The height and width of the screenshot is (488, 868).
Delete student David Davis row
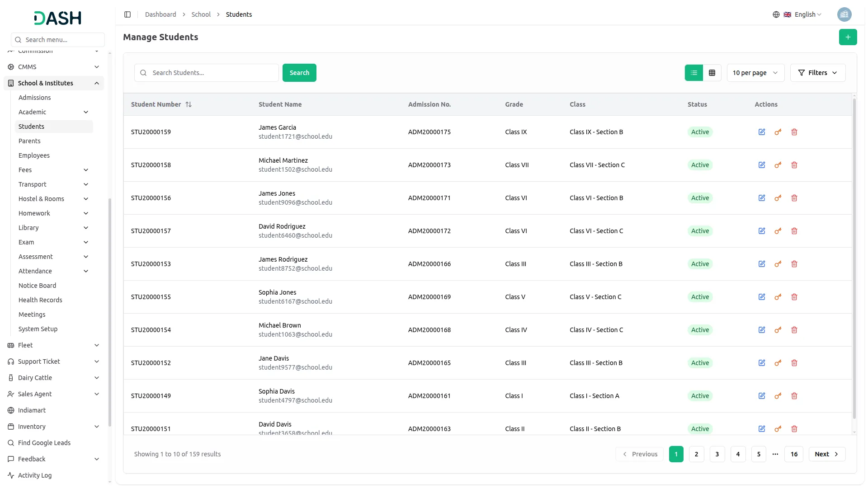pyautogui.click(x=794, y=429)
